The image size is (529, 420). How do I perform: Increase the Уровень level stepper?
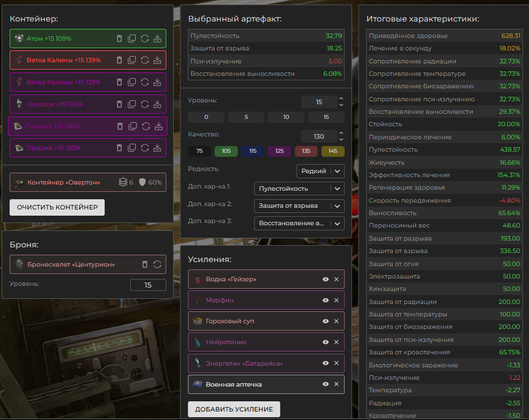tap(341, 99)
